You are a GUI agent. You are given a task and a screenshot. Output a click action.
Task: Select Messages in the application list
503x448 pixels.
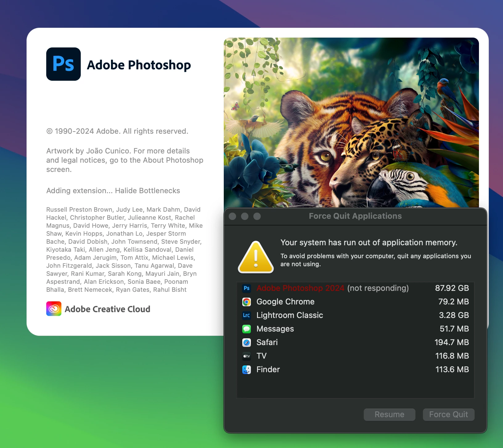(x=355, y=329)
